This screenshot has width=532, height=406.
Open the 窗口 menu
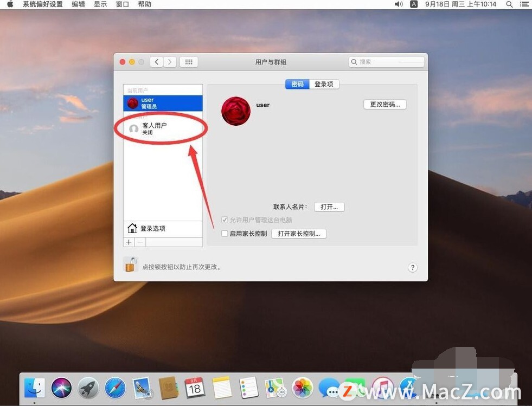(x=123, y=4)
